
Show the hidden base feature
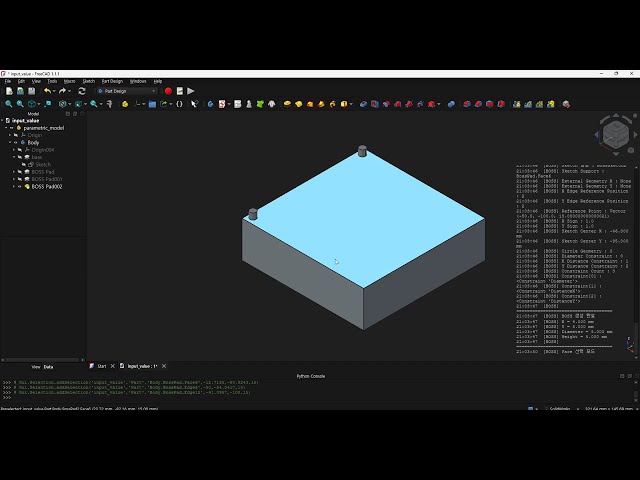[19, 157]
